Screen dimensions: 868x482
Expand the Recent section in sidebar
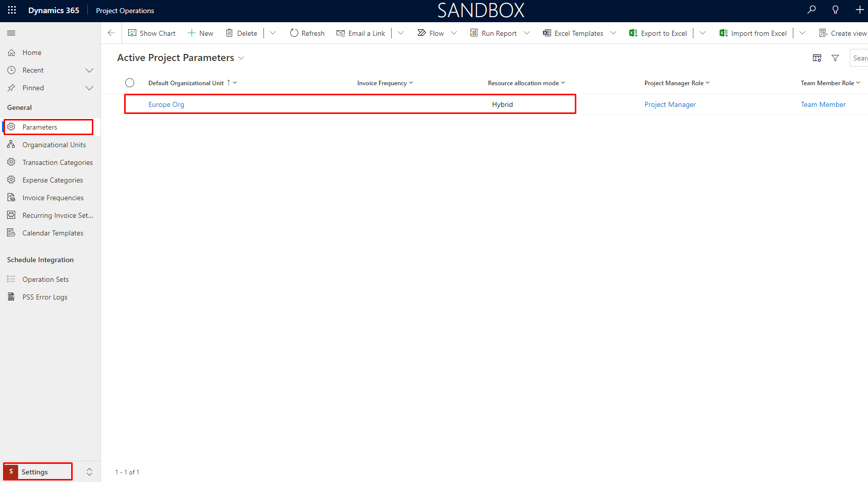[x=89, y=71]
